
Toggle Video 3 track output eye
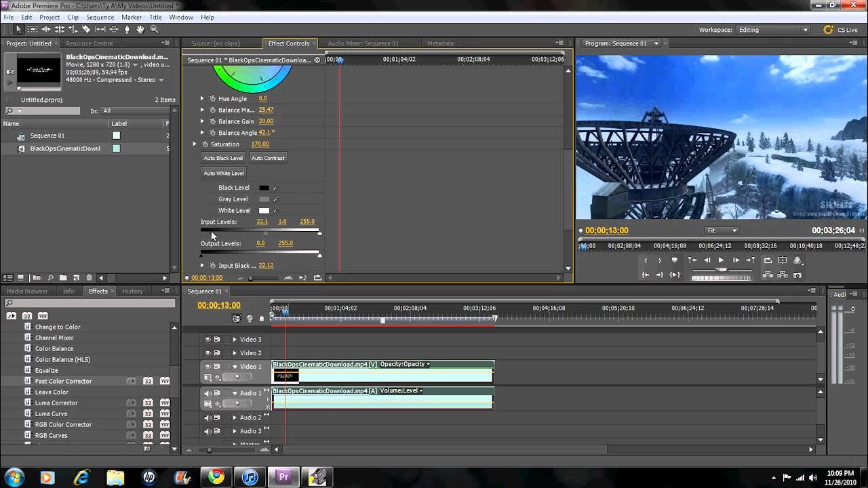coord(208,339)
